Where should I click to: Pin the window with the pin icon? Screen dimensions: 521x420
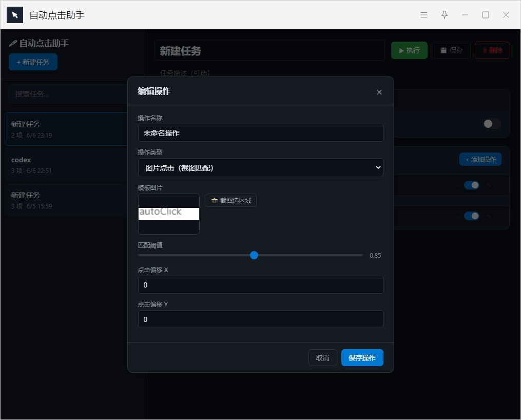click(x=444, y=15)
